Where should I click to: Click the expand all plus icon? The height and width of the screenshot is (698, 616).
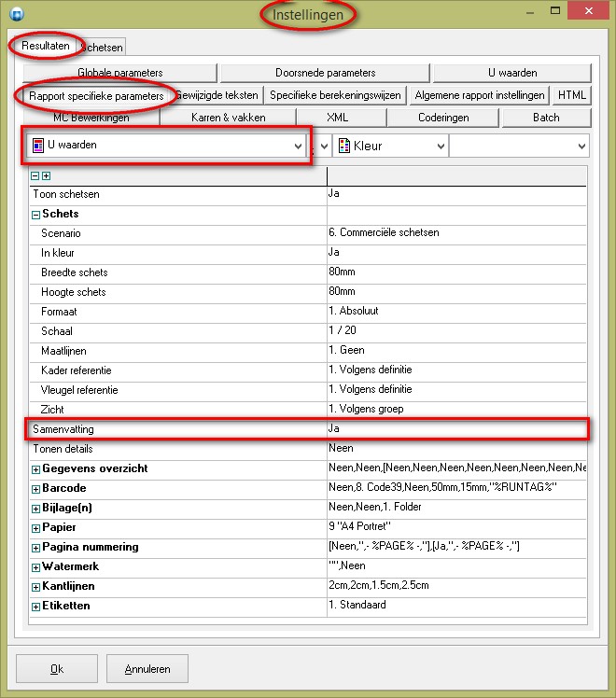[x=46, y=175]
